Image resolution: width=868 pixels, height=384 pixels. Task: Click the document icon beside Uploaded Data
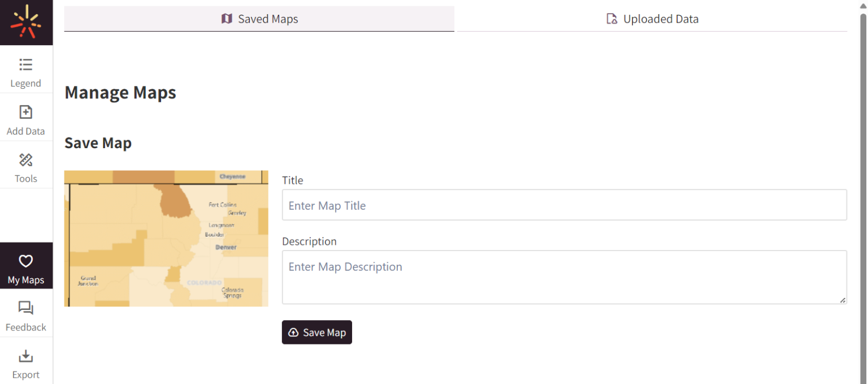pyautogui.click(x=611, y=18)
